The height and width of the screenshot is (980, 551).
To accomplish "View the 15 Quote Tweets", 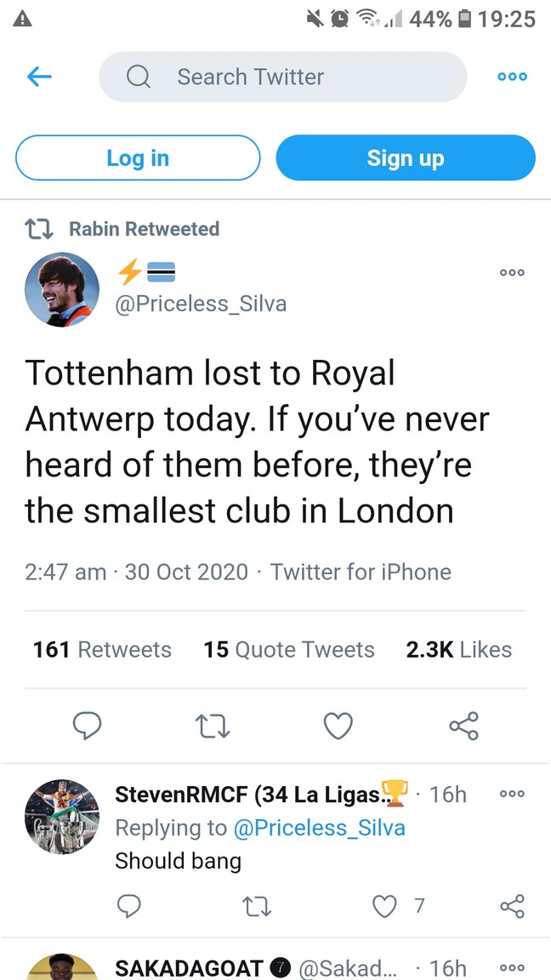I will [289, 650].
